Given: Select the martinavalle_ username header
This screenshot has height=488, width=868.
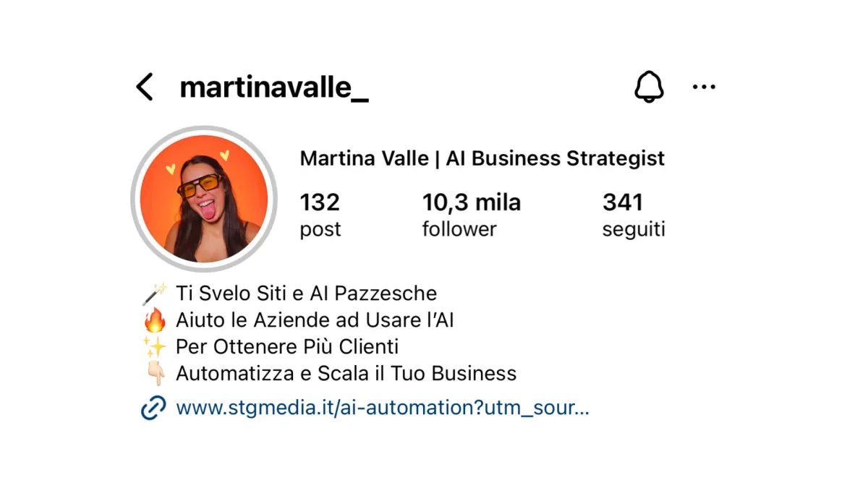Looking at the screenshot, I should point(274,87).
